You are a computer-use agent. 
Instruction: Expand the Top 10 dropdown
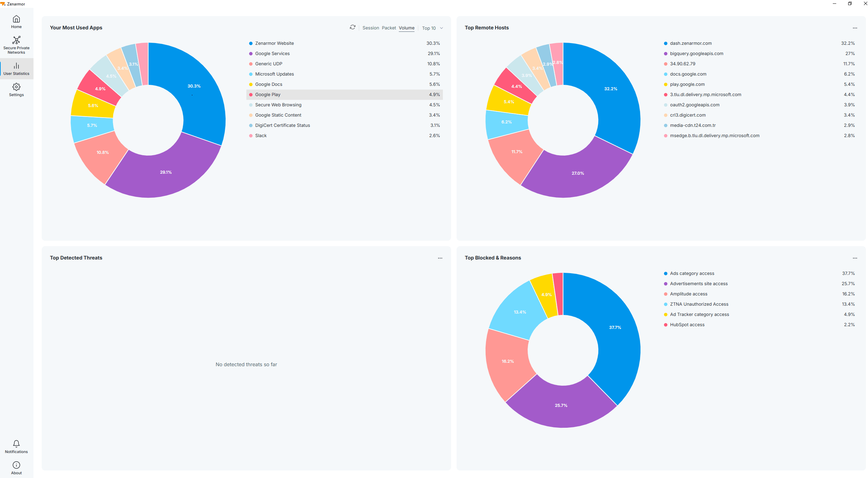(432, 28)
